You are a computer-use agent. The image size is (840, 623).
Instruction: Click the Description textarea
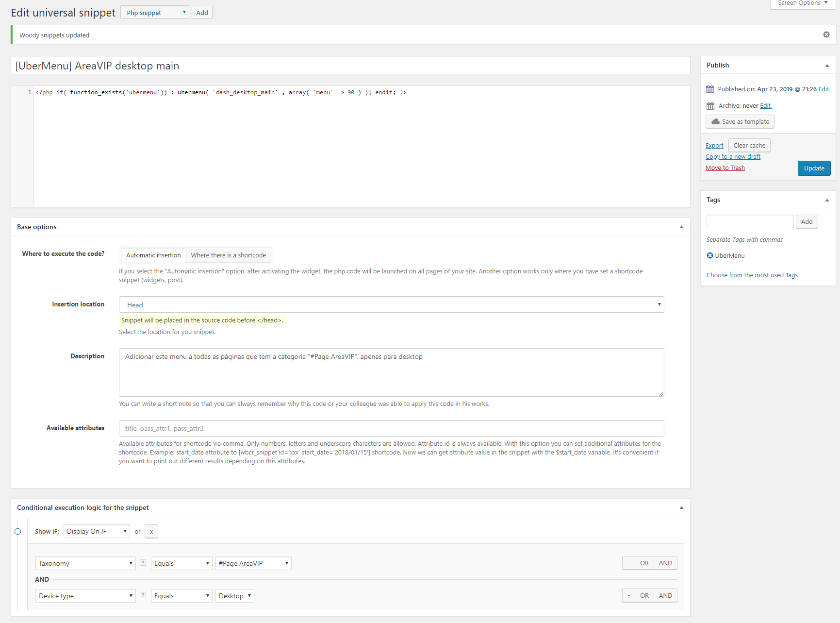pyautogui.click(x=391, y=372)
